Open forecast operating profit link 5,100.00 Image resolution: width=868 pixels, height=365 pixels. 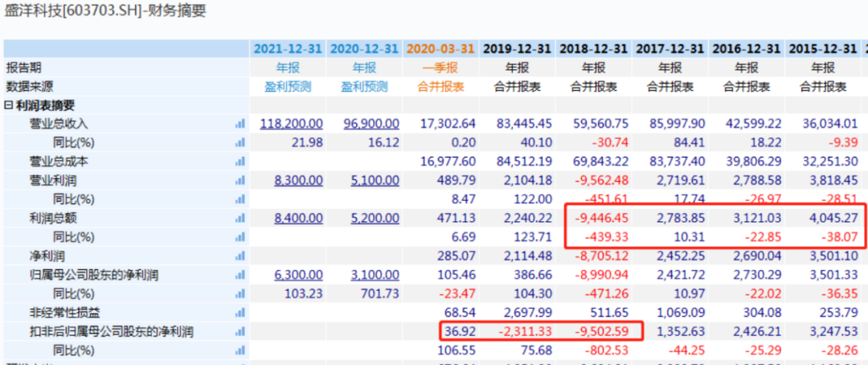[x=375, y=181]
